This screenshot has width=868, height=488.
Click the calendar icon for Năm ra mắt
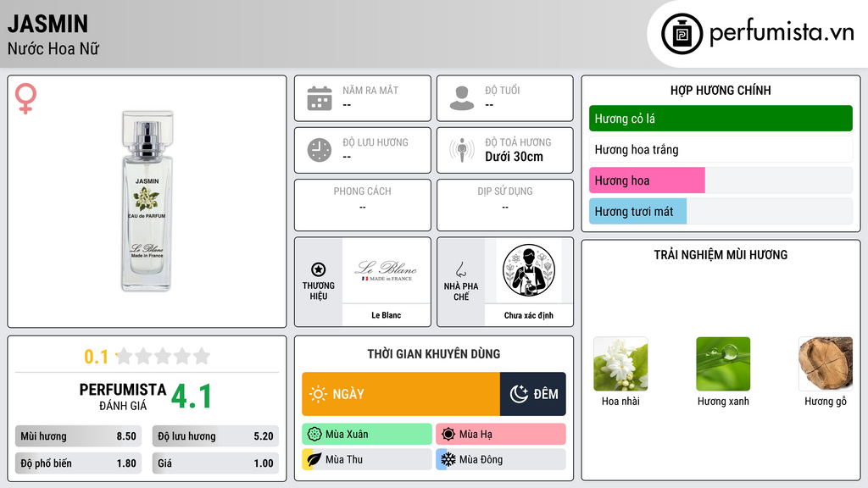[320, 98]
